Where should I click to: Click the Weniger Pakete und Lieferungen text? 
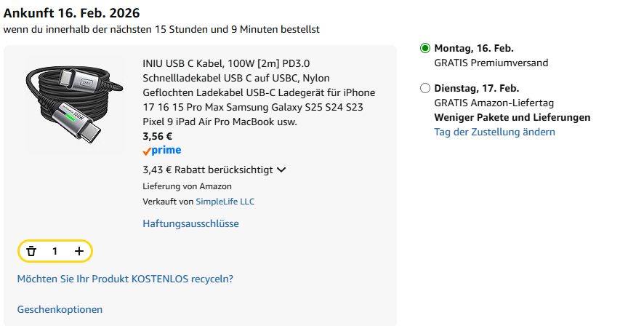click(x=512, y=117)
